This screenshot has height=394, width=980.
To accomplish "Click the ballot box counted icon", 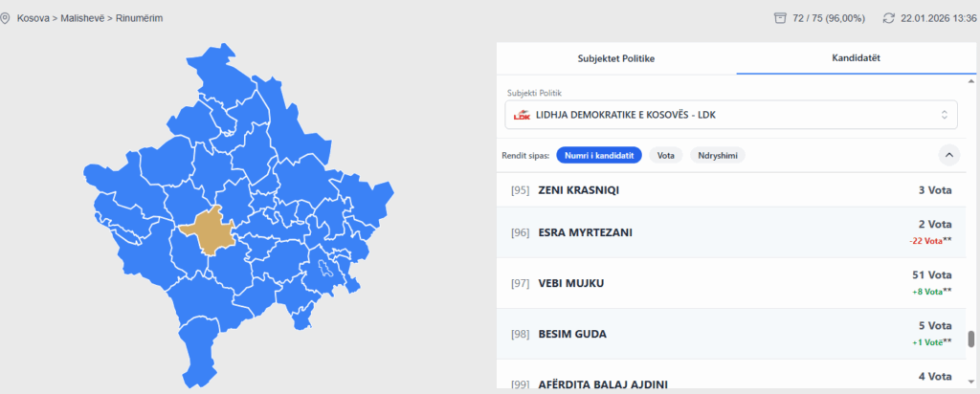I will [780, 18].
